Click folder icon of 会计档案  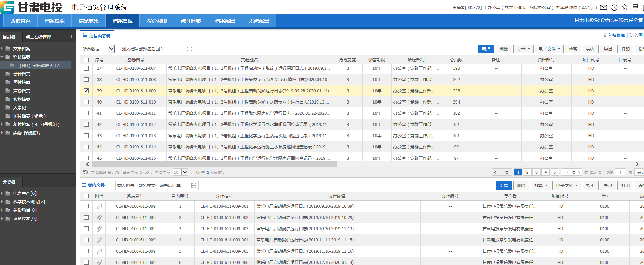point(8,74)
